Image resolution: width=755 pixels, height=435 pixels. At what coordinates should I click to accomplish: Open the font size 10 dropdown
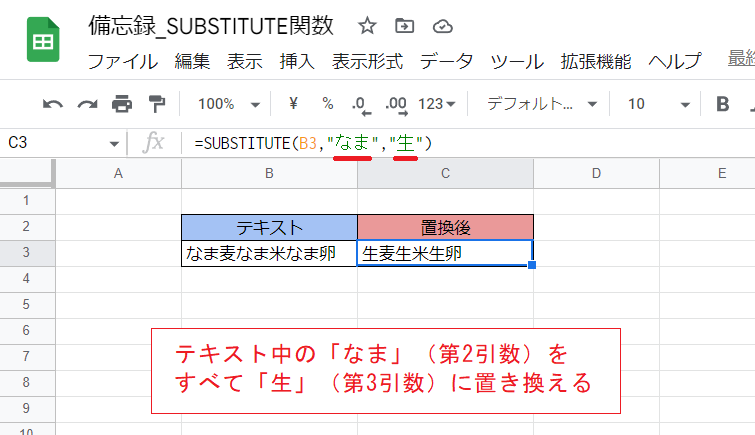pyautogui.click(x=659, y=104)
